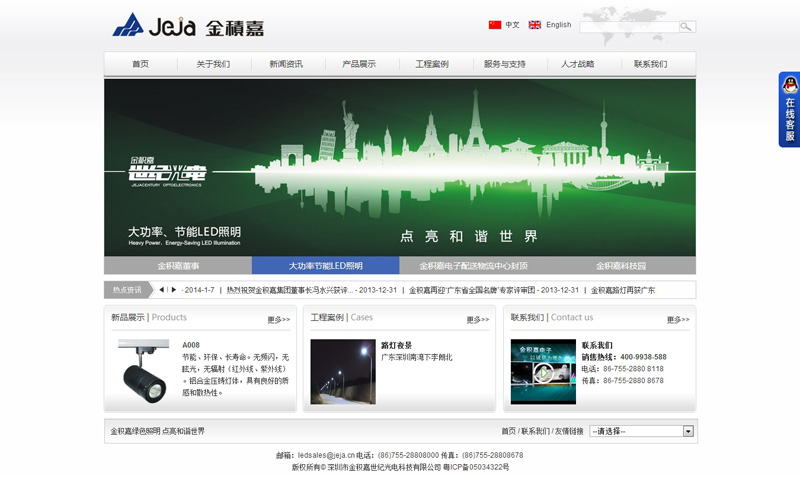Click the 金积嘉绿色照明 点亮和谐世界 footer slogan
Viewport: 800px width, 479px height.
pos(158,431)
